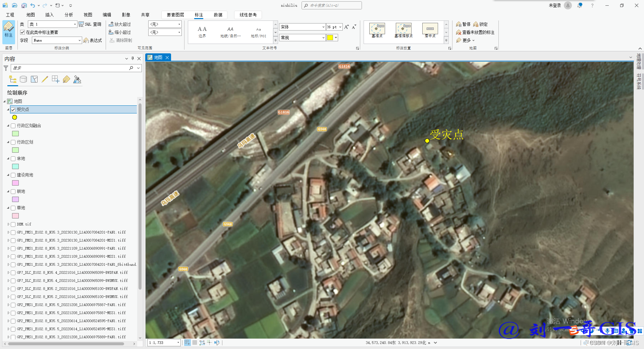Screen dimensions: 644x349
Task: Click 暂停 to pause labeling
Action: tap(463, 24)
